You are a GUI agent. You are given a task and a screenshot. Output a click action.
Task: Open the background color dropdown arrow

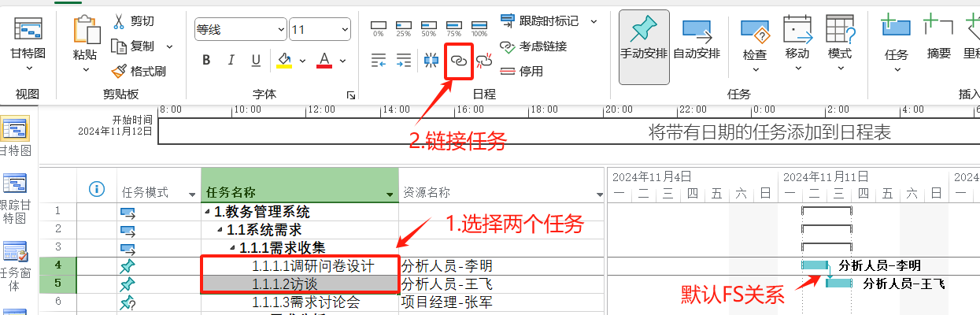click(x=301, y=61)
